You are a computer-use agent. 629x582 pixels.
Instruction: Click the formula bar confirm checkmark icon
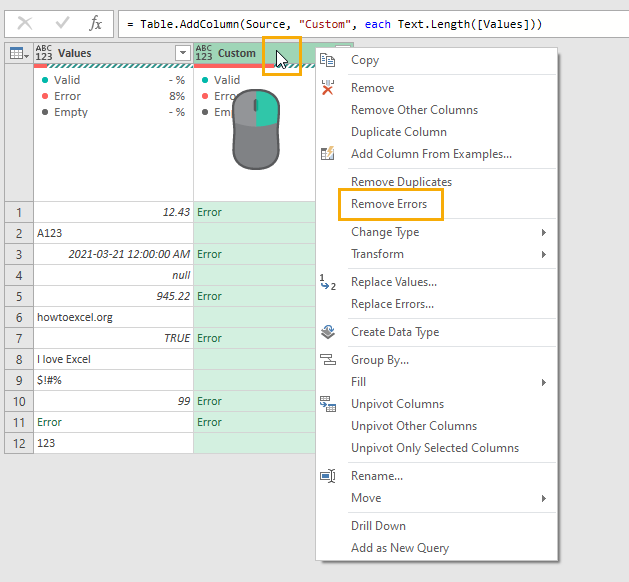62,23
